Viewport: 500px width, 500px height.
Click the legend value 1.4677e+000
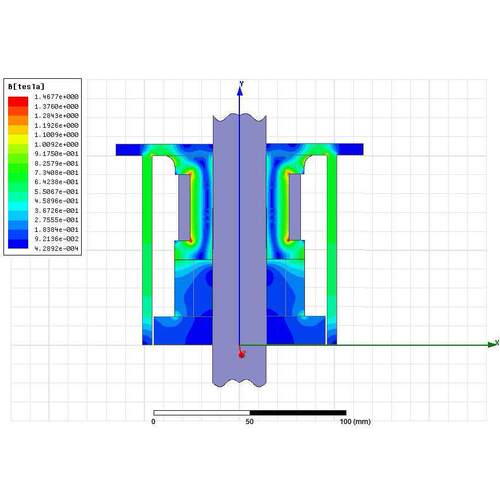[57, 97]
